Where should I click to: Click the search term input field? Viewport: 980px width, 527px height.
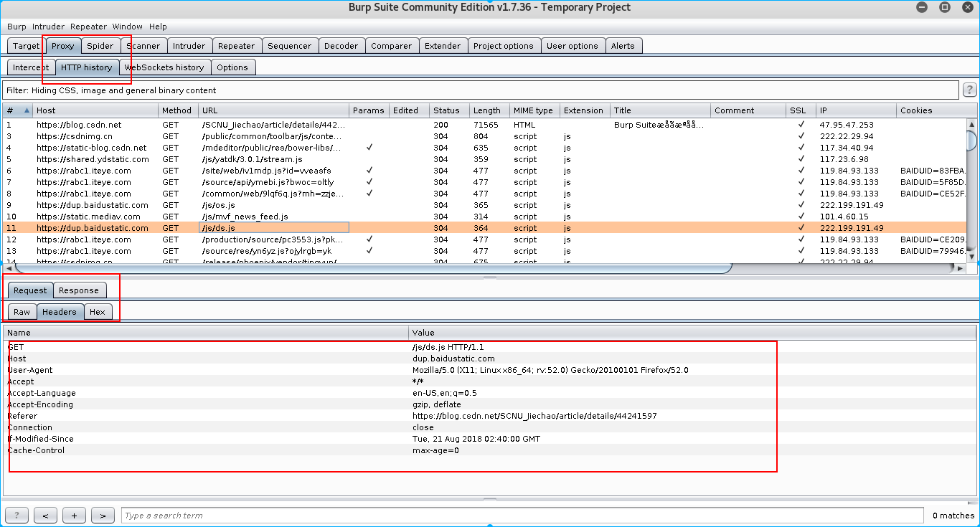pos(522,516)
